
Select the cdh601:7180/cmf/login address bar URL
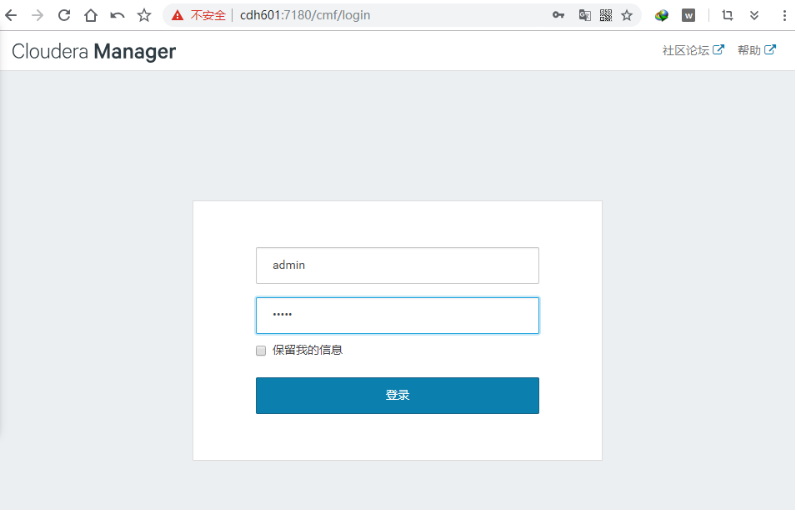[x=305, y=15]
